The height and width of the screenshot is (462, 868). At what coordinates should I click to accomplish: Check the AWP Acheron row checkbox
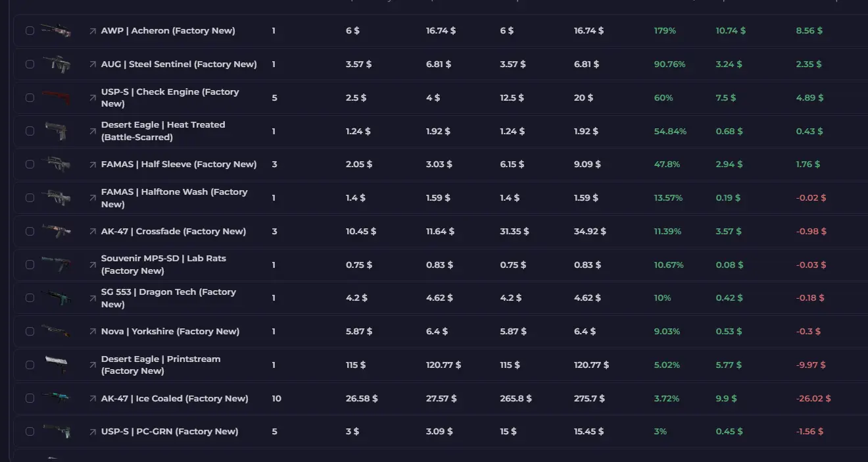pyautogui.click(x=30, y=31)
